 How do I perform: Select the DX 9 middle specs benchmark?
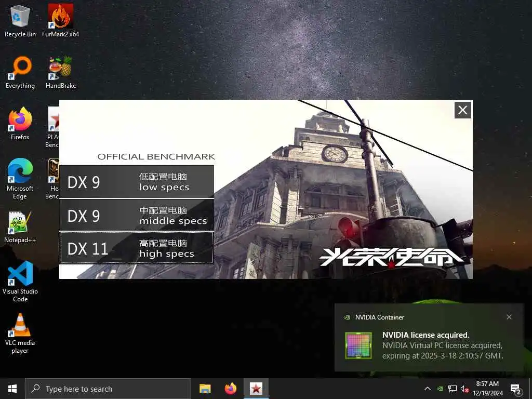tap(137, 215)
